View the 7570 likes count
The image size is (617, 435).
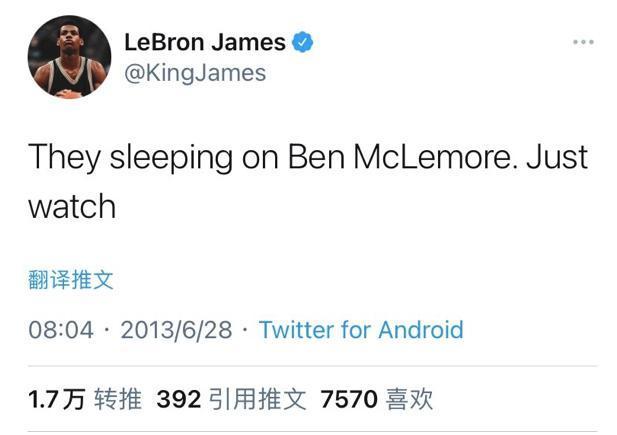point(349,399)
